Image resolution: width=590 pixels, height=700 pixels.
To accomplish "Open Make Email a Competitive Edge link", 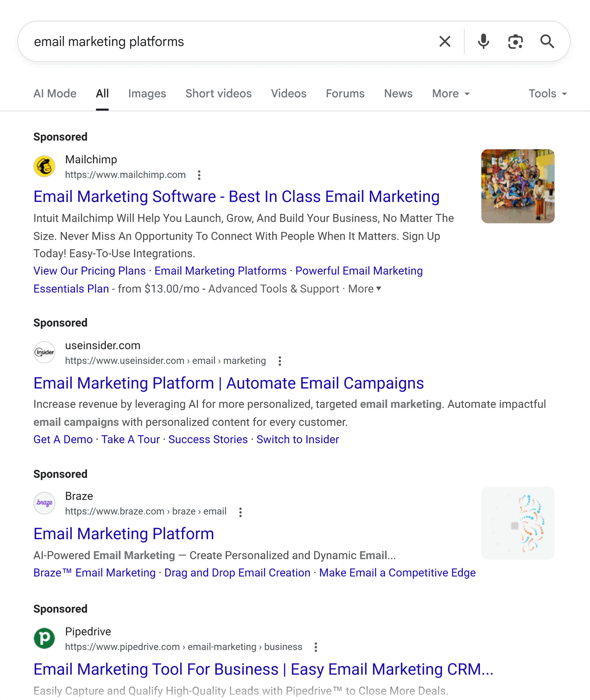I will coord(397,573).
